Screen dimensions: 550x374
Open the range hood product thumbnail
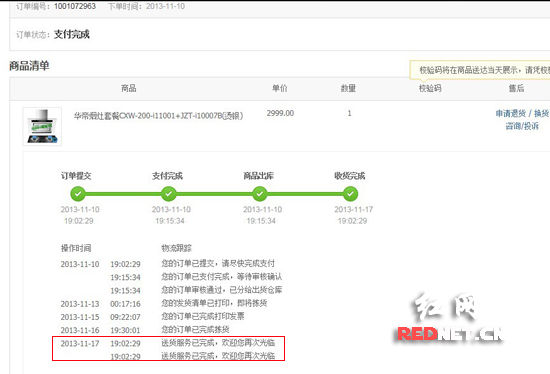[x=42, y=127]
